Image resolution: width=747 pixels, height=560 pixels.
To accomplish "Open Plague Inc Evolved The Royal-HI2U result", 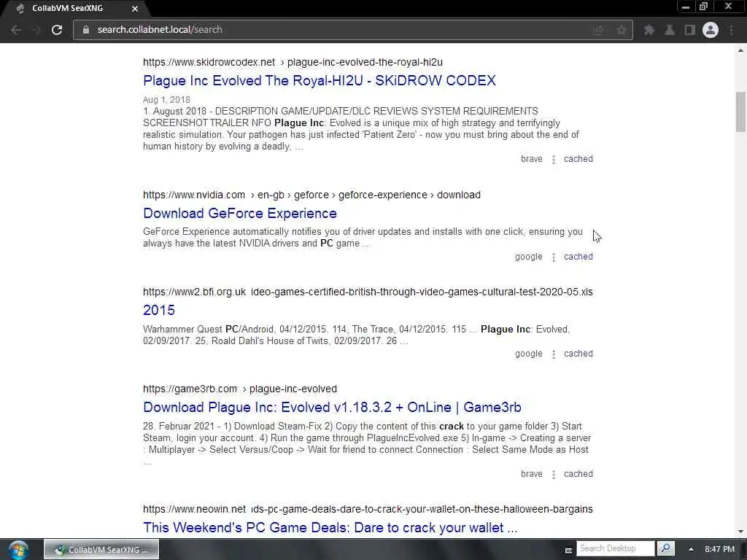I will click(x=320, y=80).
